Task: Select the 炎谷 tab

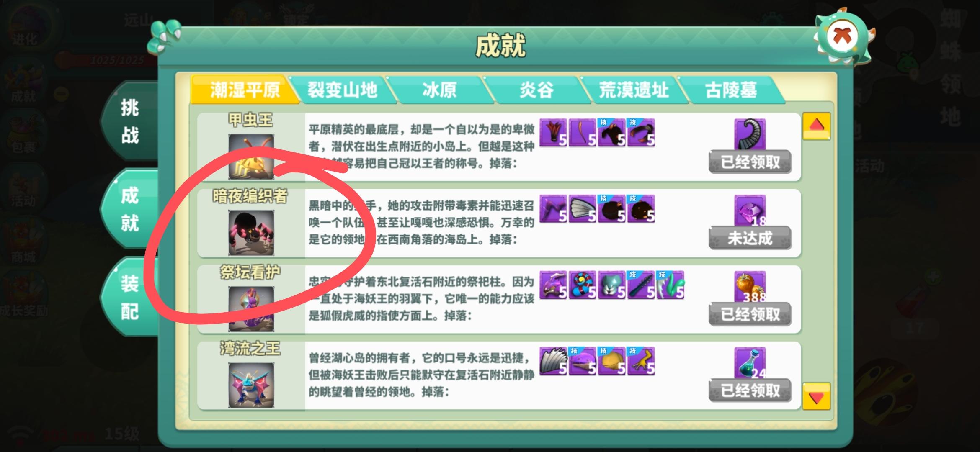Action: (x=536, y=90)
